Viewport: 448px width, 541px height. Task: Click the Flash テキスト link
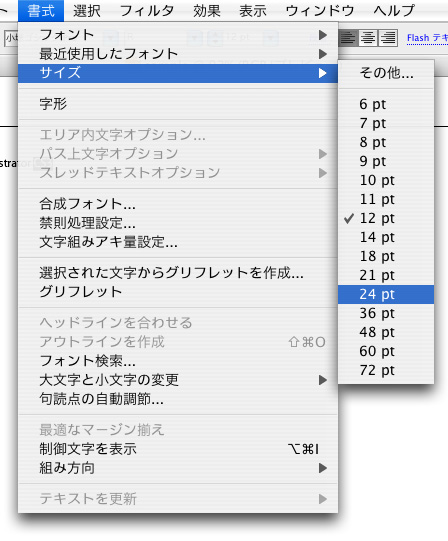pyautogui.click(x=427, y=38)
